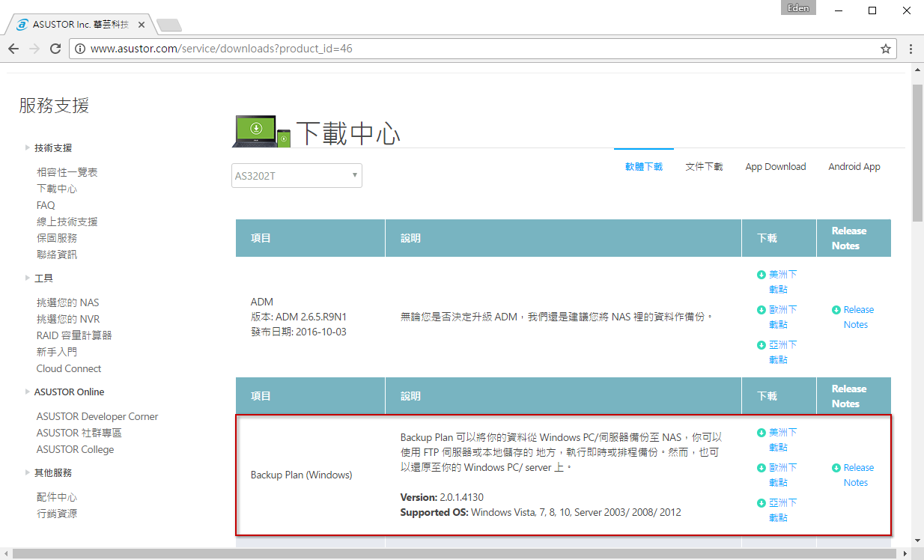Viewport: 924px width, 560px height.
Task: Minimize the Chrome window
Action: [x=838, y=10]
